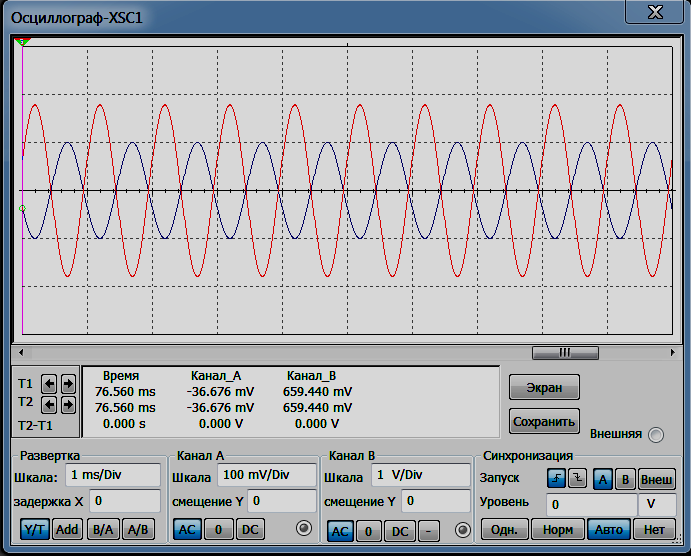Move cursor T2 right with arrow
The width and height of the screenshot is (691, 556).
[68, 404]
